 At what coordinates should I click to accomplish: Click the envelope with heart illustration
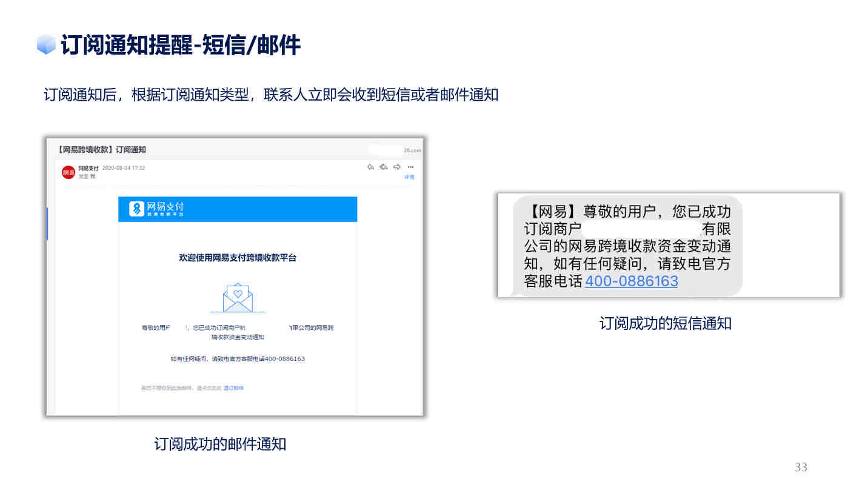(x=238, y=298)
